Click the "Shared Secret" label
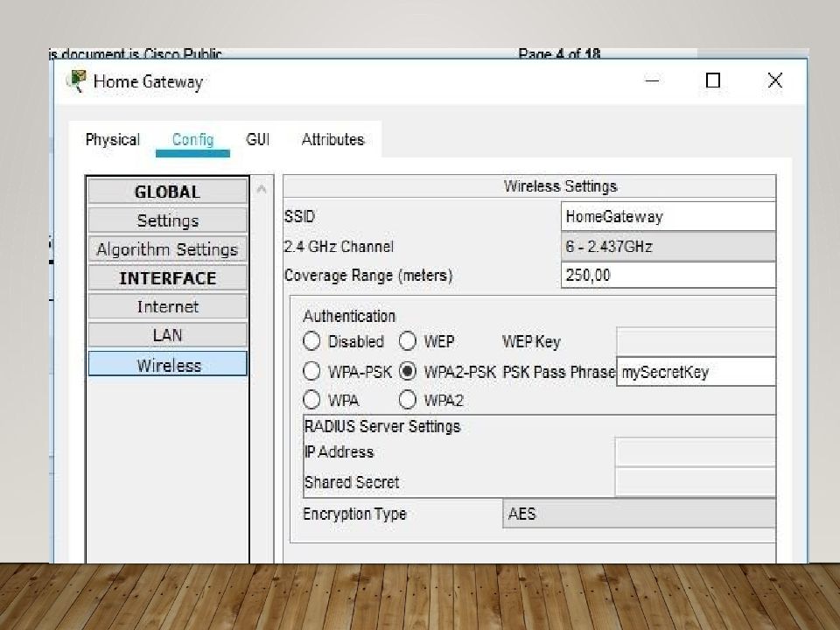Screen dimensions: 840x630 click(352, 482)
